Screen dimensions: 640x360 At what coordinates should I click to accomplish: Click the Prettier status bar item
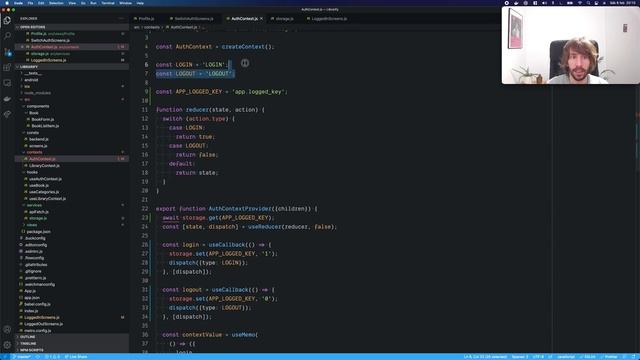pyautogui.click(x=609, y=357)
